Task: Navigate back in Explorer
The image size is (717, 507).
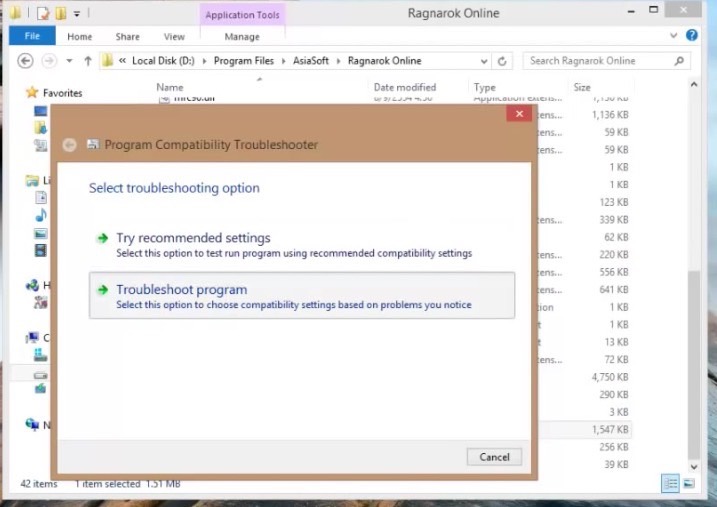Action: 26,61
